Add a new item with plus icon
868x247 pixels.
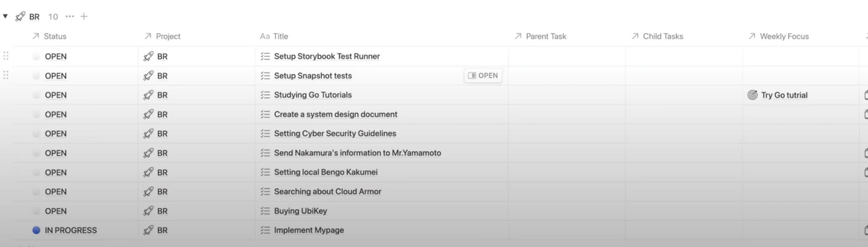pos(84,16)
